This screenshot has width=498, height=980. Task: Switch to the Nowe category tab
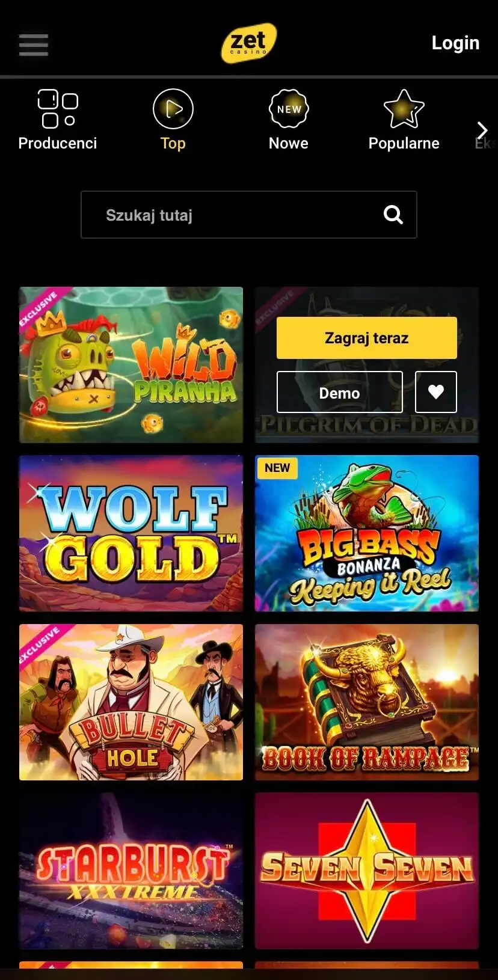pos(289,143)
